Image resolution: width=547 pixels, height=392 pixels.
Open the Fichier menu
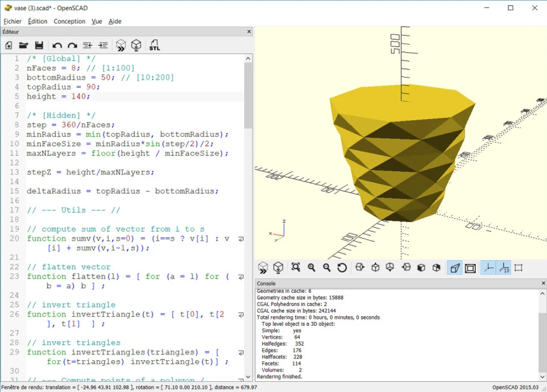pyautogui.click(x=11, y=21)
